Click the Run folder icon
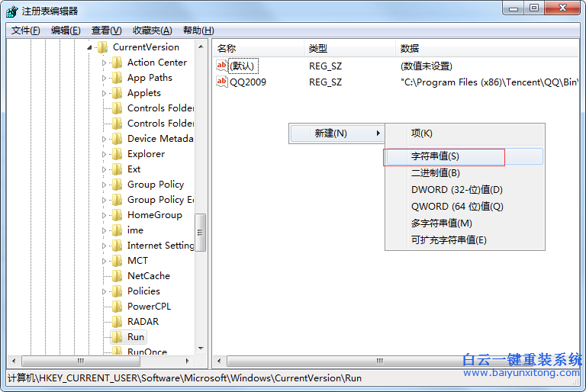The height and width of the screenshot is (392, 586). click(x=117, y=337)
